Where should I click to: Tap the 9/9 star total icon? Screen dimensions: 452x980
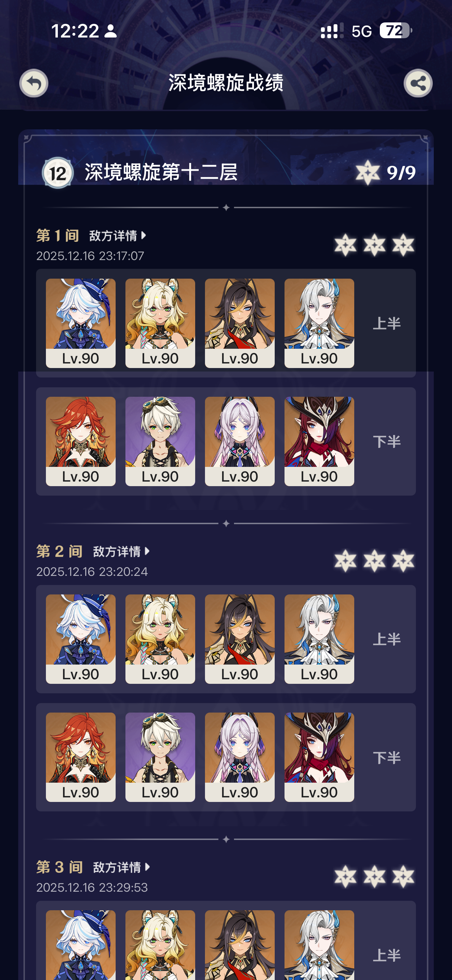pyautogui.click(x=368, y=173)
